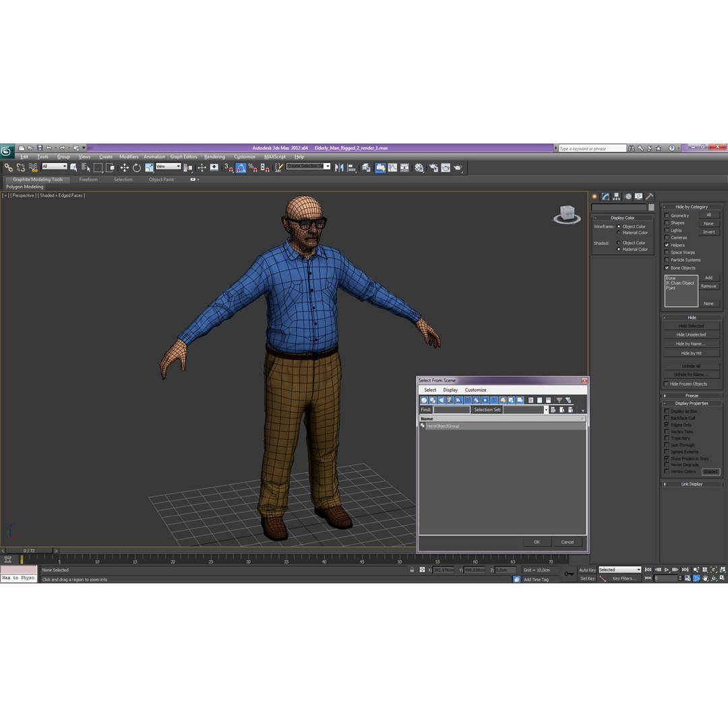Switch to the Modify command panel
This screenshot has width=728, height=728.
(x=605, y=196)
